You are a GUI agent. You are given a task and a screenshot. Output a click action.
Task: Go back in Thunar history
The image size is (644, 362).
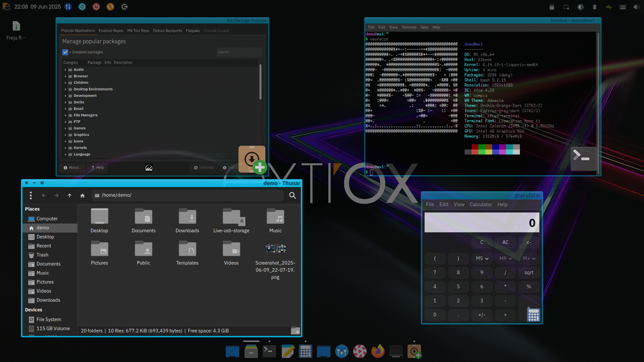pyautogui.click(x=44, y=195)
